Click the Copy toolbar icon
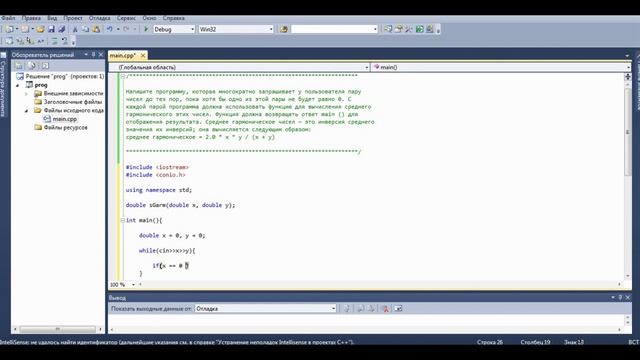The width and height of the screenshot is (640, 360). (x=86, y=29)
